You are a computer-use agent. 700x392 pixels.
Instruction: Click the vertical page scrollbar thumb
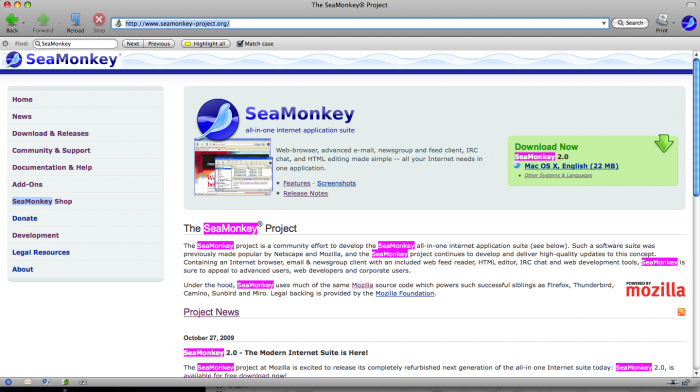pos(696,127)
